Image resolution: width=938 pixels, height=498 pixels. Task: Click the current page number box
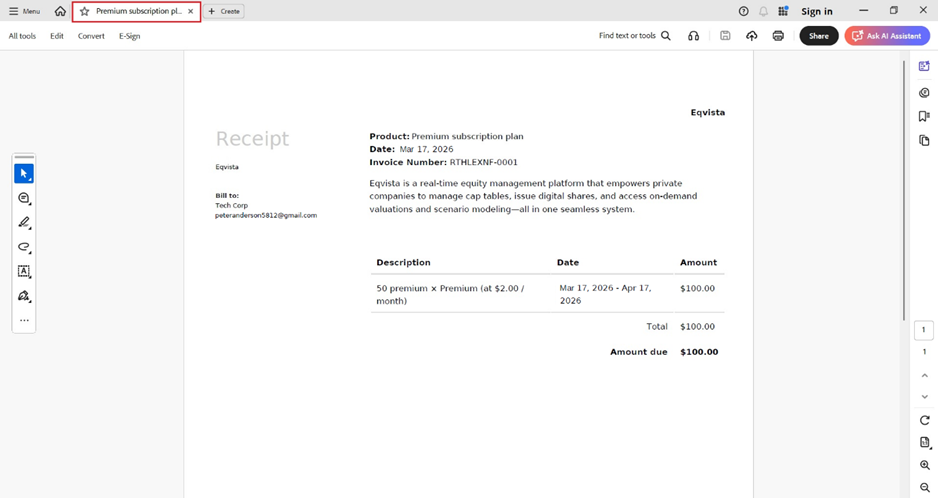[x=924, y=330]
